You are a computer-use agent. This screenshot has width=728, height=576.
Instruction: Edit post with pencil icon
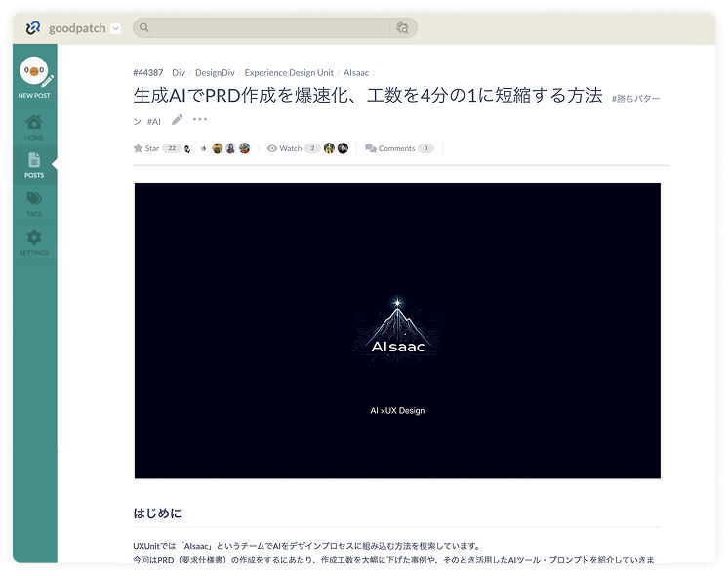tap(177, 120)
